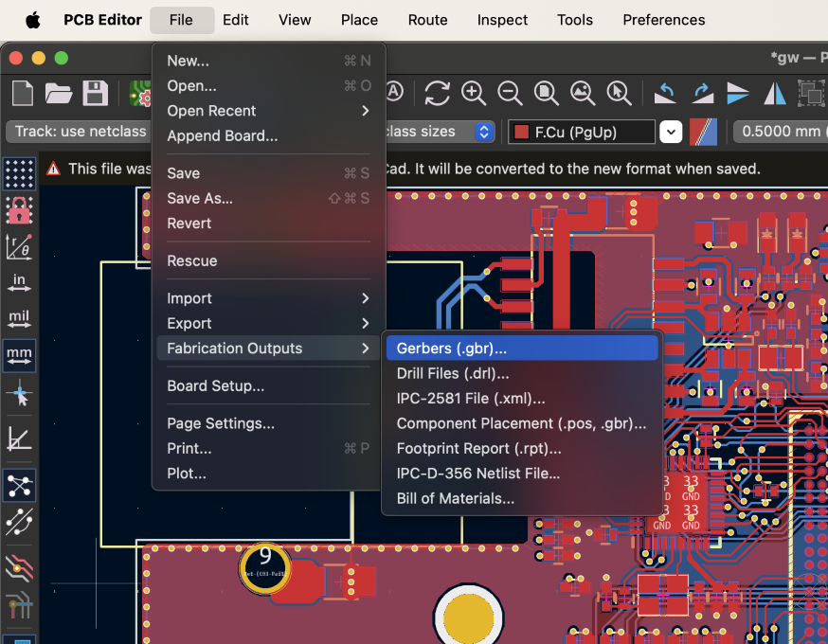Expand the Import submenu
Screen dimensions: 828x644
[268, 298]
